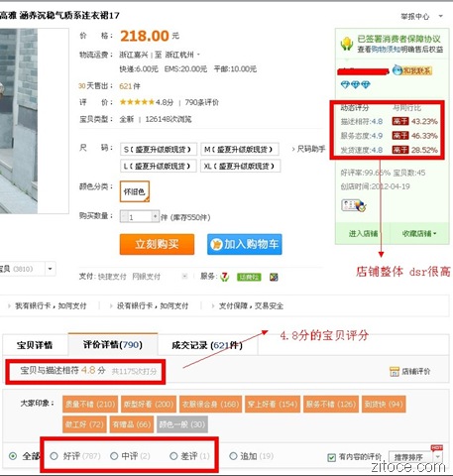Screen dimensions: 453x476
Task: Select the 好评 radio button
Action: tap(54, 456)
